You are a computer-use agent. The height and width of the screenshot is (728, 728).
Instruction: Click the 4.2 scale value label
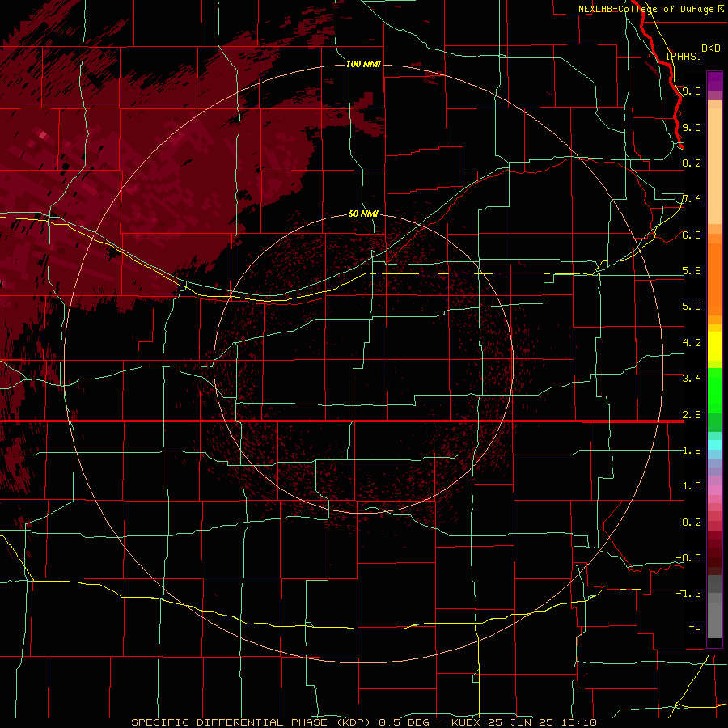point(692,343)
